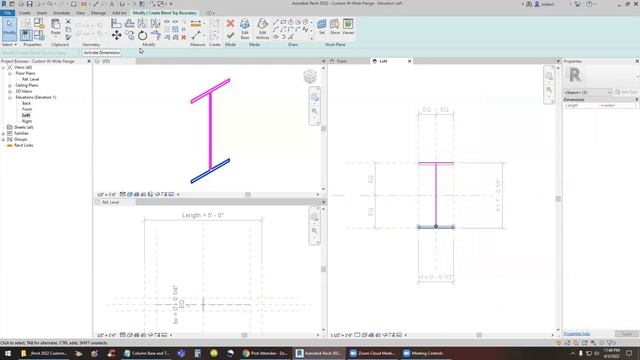The height and width of the screenshot is (360, 640).
Task: Click the Length value field in Properties
Action: point(618,105)
